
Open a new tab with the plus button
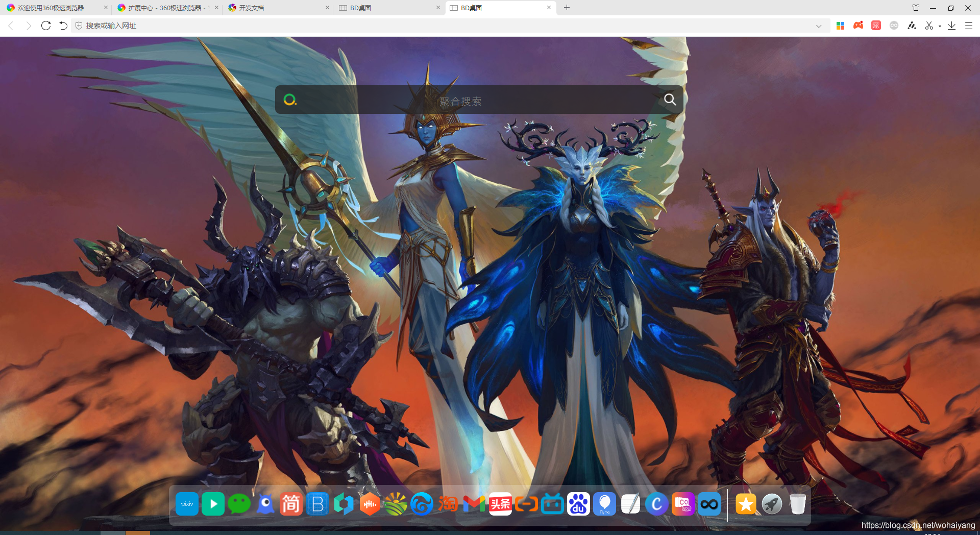[567, 8]
